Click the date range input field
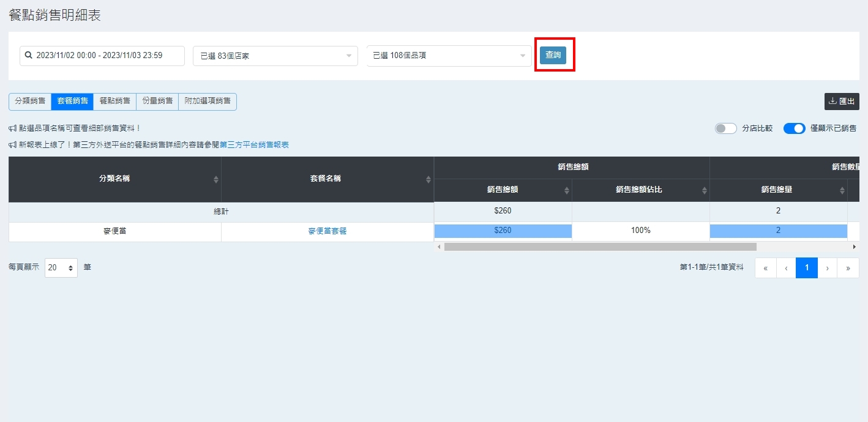Viewport: 868px width, 422px height. pyautogui.click(x=102, y=56)
